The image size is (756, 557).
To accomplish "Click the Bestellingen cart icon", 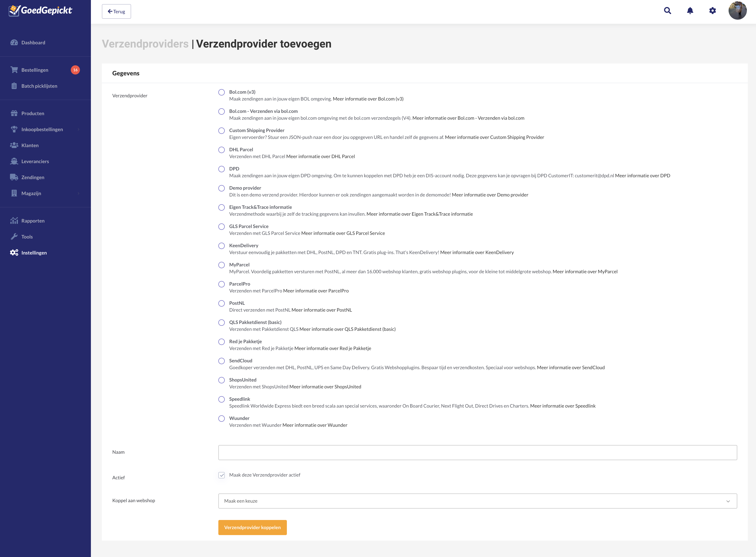I will [x=14, y=70].
